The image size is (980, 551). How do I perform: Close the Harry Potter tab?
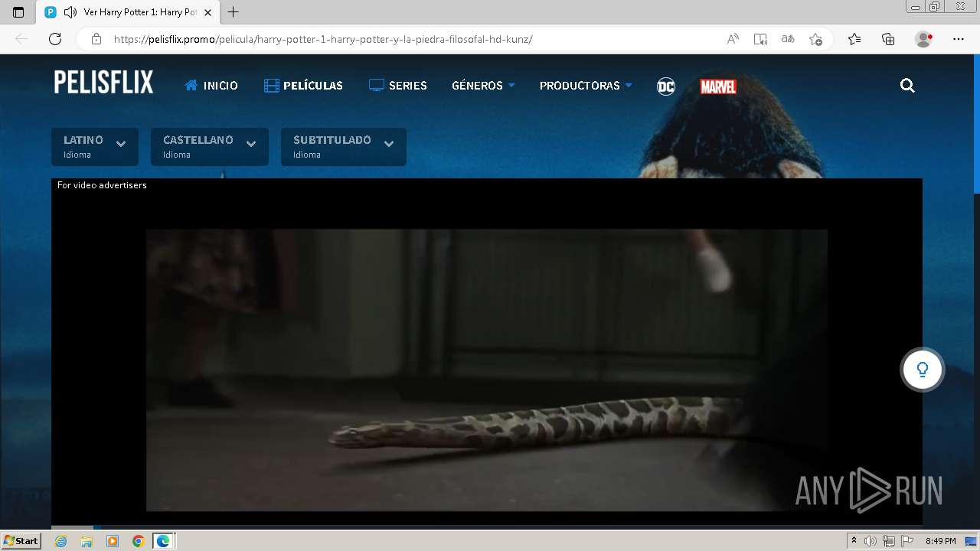[x=207, y=12]
